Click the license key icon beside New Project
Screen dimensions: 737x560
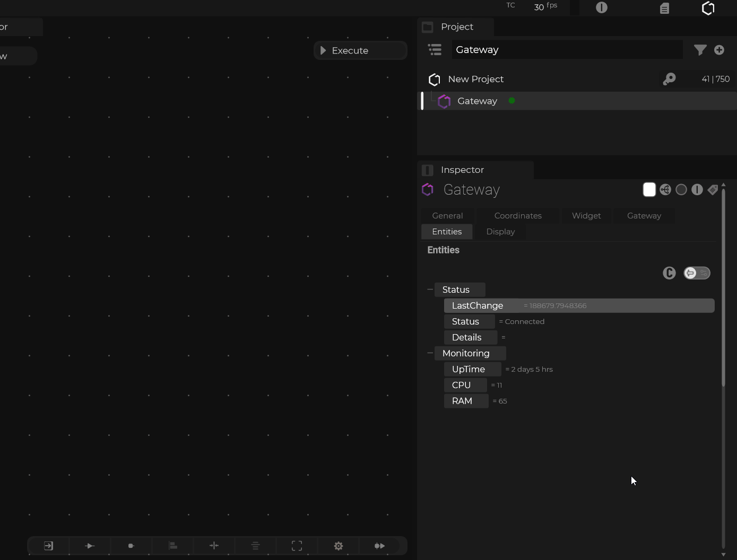tap(669, 79)
